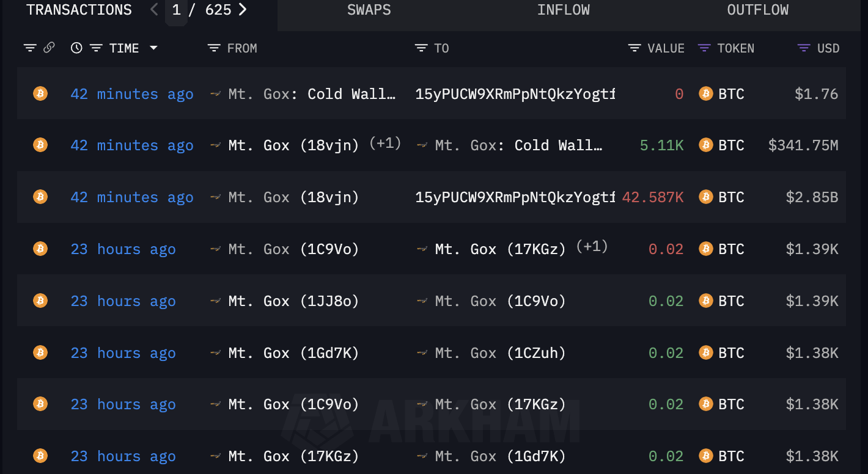Open the first 42 minutes ago transaction
Viewport: 868px width, 474px height.
pyautogui.click(x=131, y=94)
